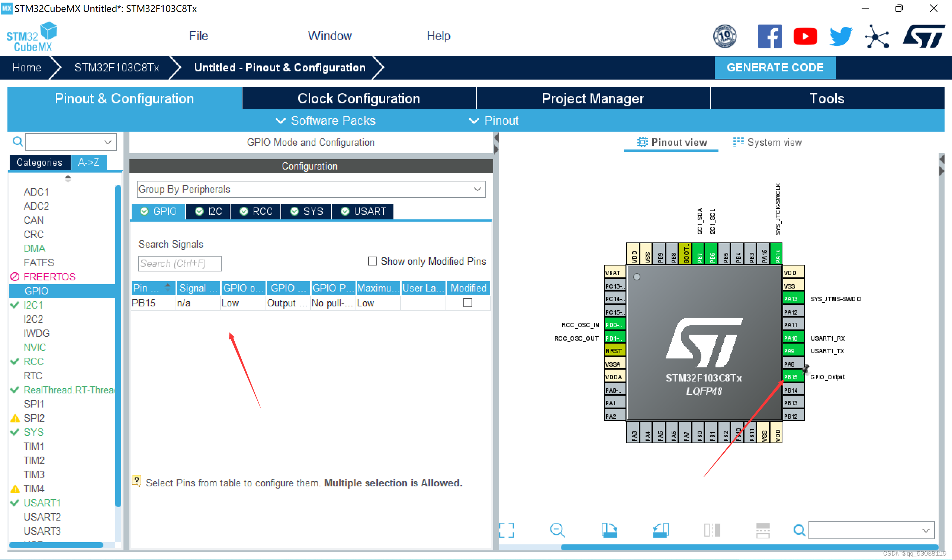Click the STM32F103C8Tx breadcrumb
Image resolution: width=952 pixels, height=560 pixels.
[117, 68]
